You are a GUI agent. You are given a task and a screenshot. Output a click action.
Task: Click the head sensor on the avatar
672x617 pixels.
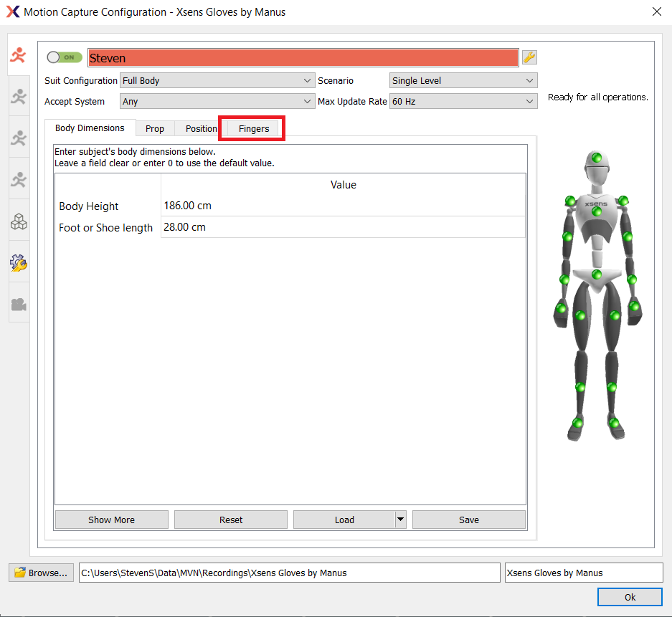coord(596,158)
